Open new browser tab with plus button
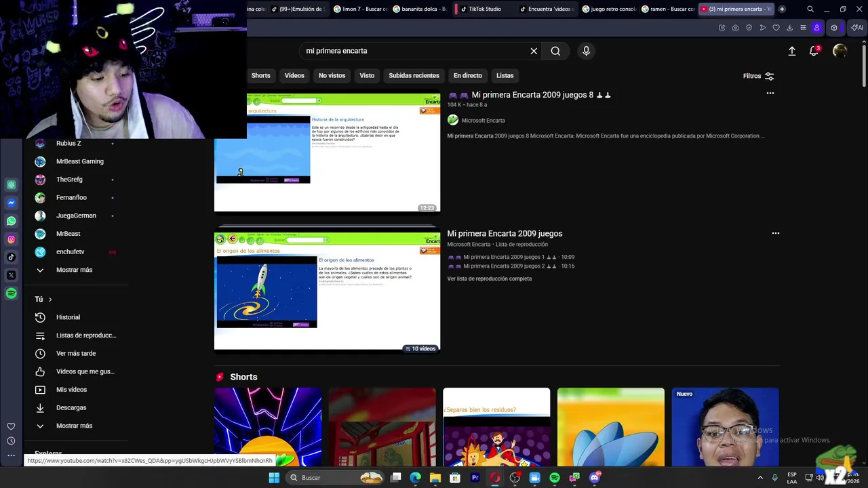The height and width of the screenshot is (488, 868). pos(782,9)
